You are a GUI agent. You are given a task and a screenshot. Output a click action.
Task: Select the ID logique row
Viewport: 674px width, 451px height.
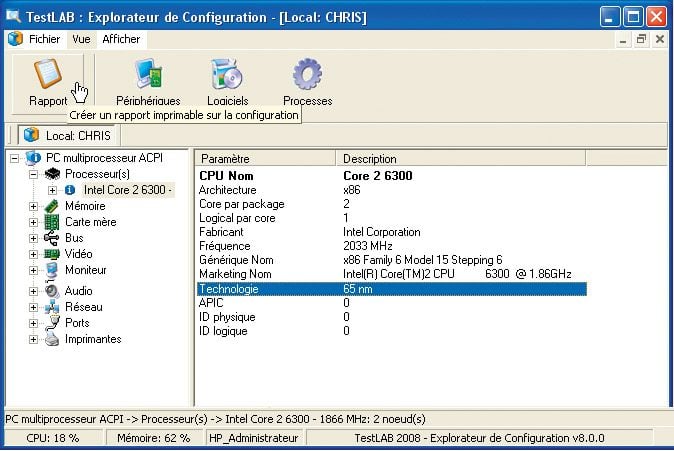[392, 331]
